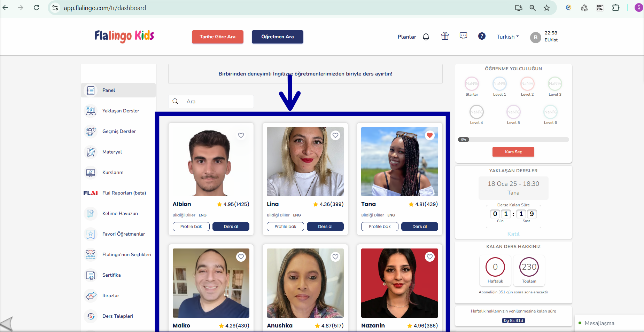Click the Katıl link
644x332 pixels.
click(513, 234)
